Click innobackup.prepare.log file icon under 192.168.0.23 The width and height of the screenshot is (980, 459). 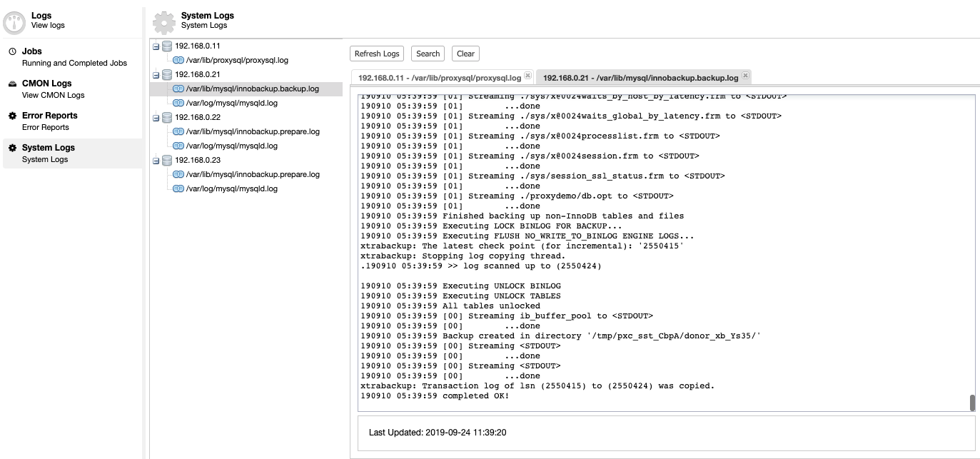click(x=178, y=174)
